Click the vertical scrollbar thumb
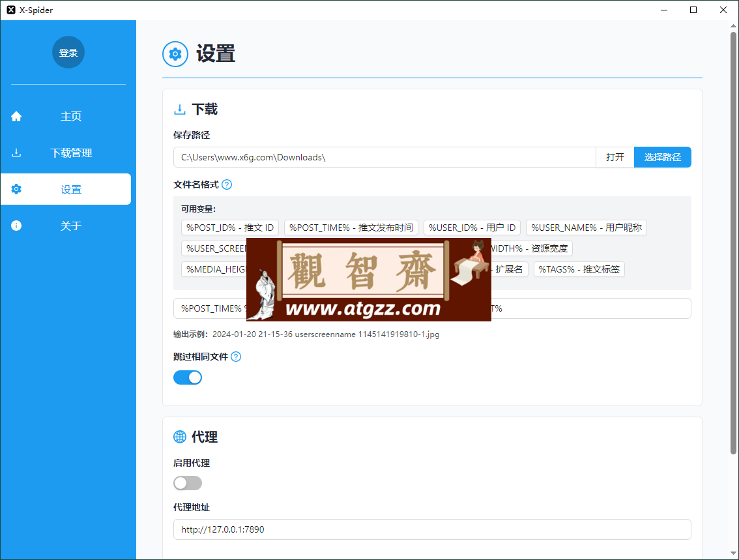The height and width of the screenshot is (560, 739). point(733,243)
